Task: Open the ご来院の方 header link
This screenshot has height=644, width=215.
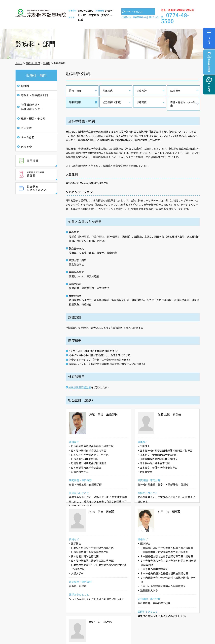Action: (126, 18)
